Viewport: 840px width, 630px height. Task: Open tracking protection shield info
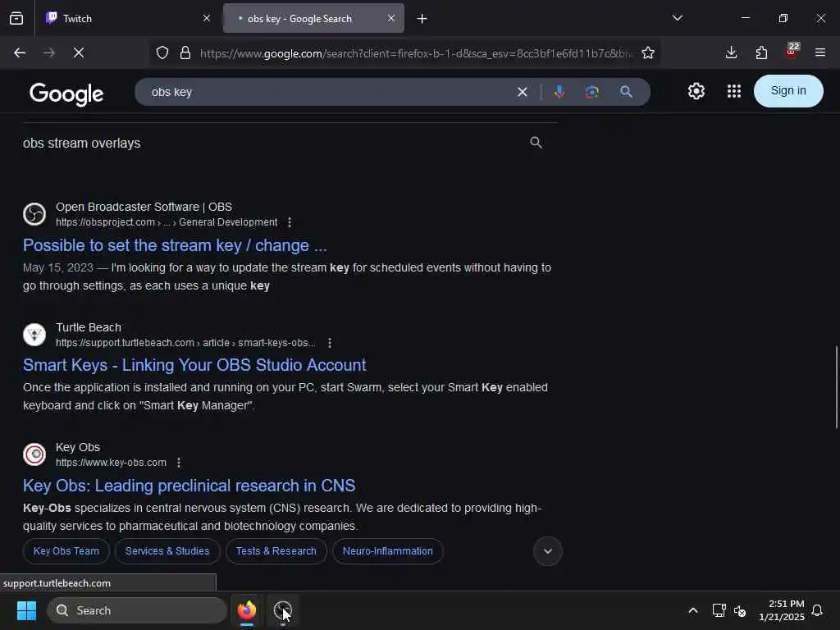pyautogui.click(x=162, y=52)
